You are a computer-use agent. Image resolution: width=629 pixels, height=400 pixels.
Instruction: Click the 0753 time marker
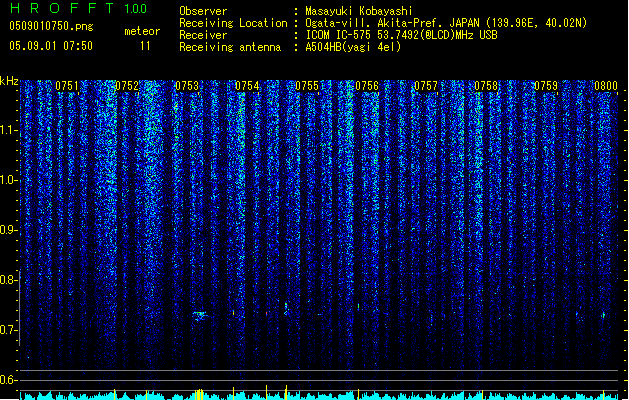point(187,86)
